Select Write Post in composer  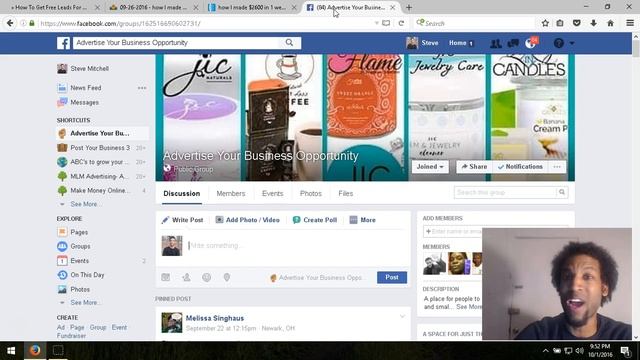[x=182, y=220]
